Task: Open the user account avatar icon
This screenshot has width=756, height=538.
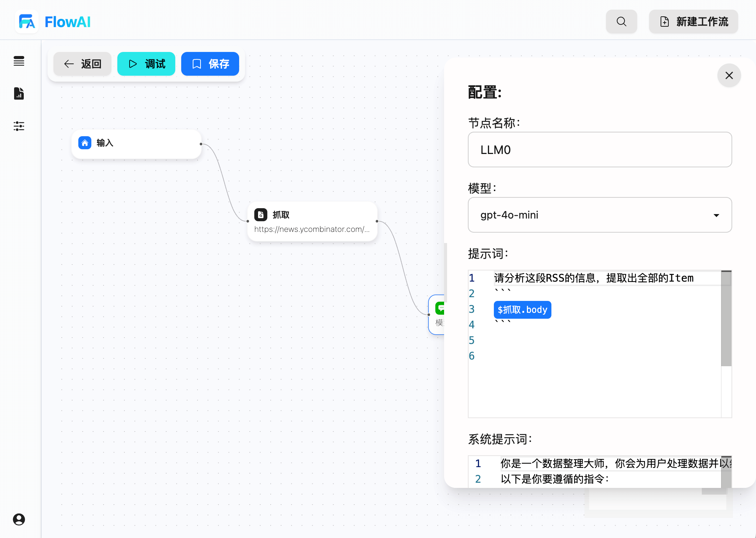Action: click(19, 519)
